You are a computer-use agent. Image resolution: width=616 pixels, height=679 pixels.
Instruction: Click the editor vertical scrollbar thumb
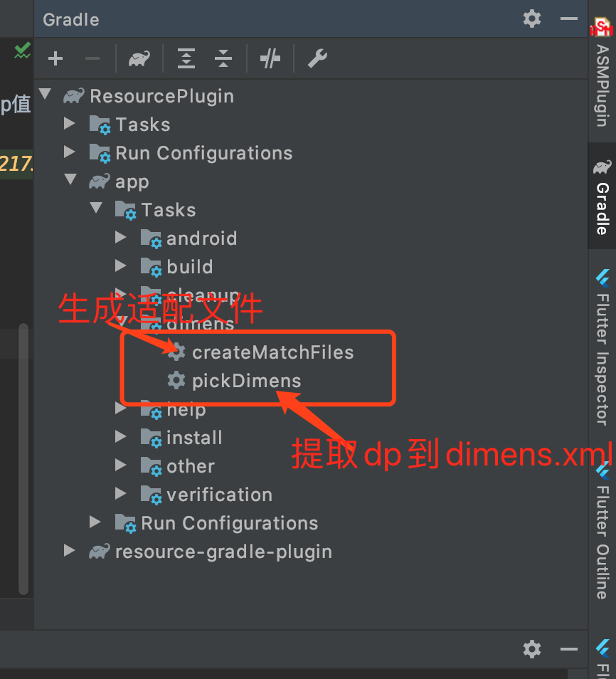[23, 459]
